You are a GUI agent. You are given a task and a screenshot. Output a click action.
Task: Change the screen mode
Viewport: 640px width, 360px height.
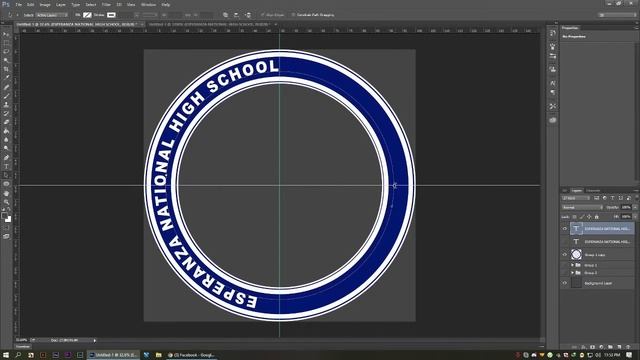(x=6, y=236)
